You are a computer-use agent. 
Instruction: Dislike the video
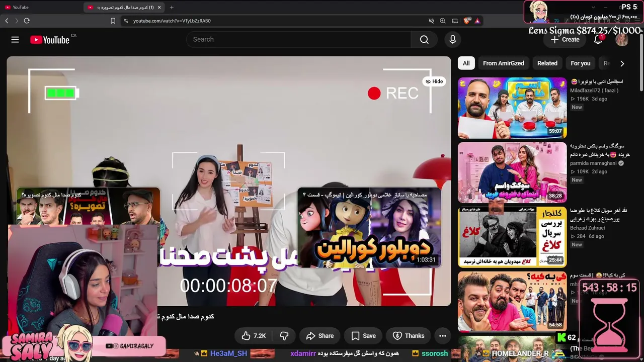[x=284, y=336]
